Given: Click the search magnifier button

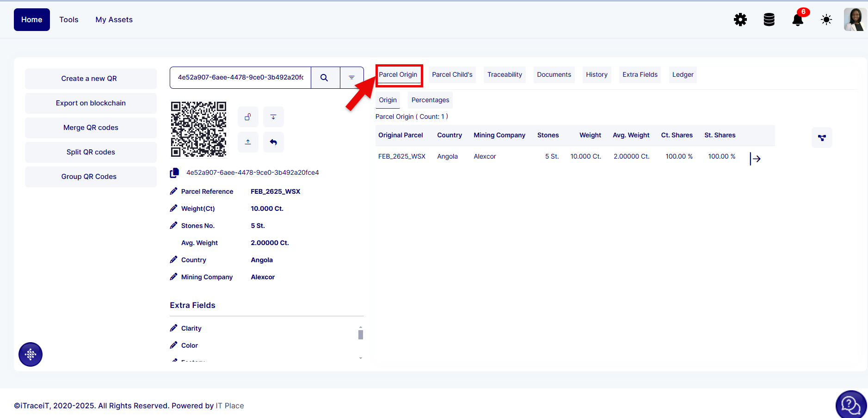Looking at the screenshot, I should pyautogui.click(x=325, y=78).
